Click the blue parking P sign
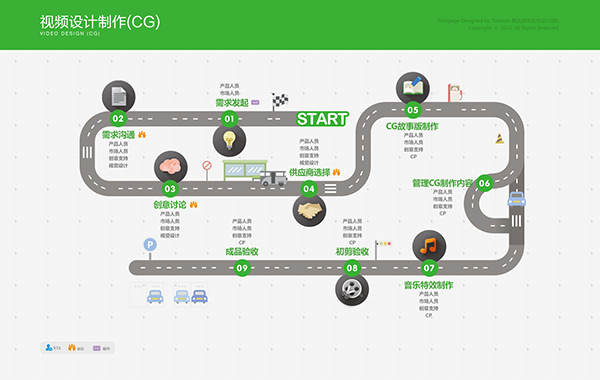600x380 pixels. (150, 245)
